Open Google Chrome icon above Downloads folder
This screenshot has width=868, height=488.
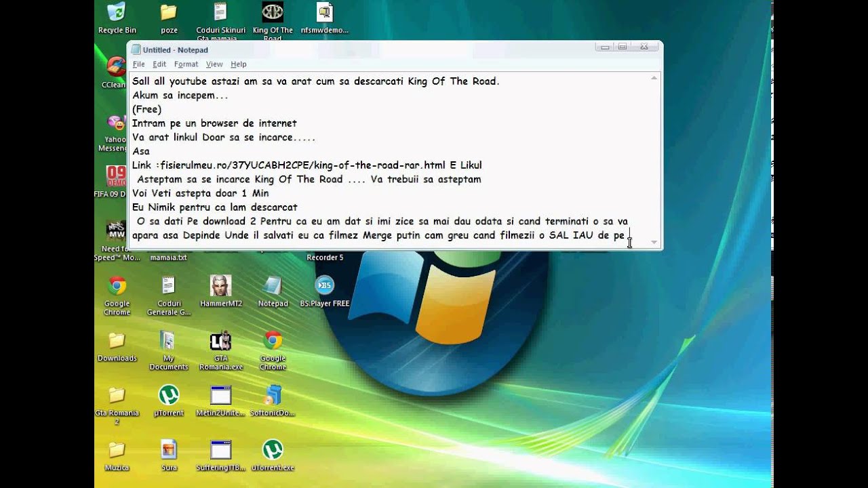pos(117,296)
